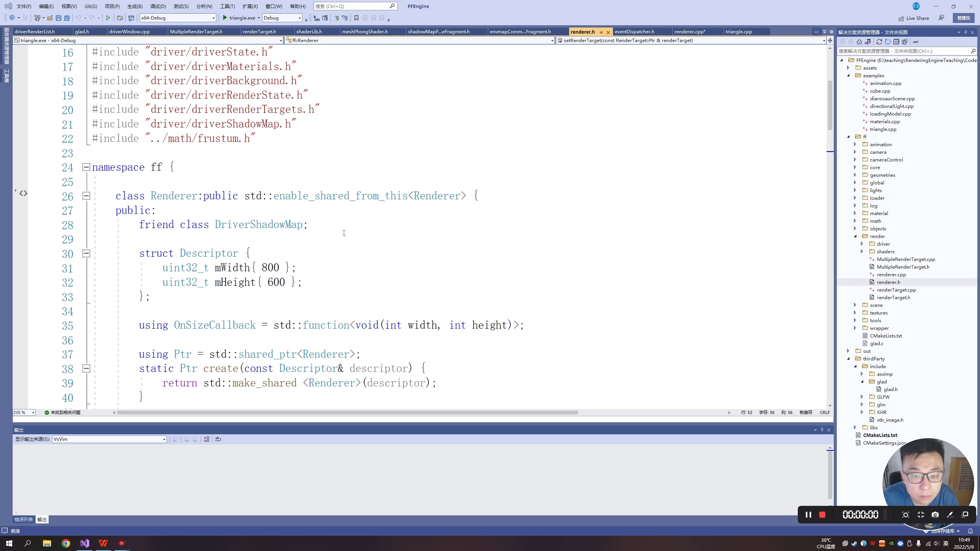Open the x64-Debug configuration dropdown

[x=214, y=18]
